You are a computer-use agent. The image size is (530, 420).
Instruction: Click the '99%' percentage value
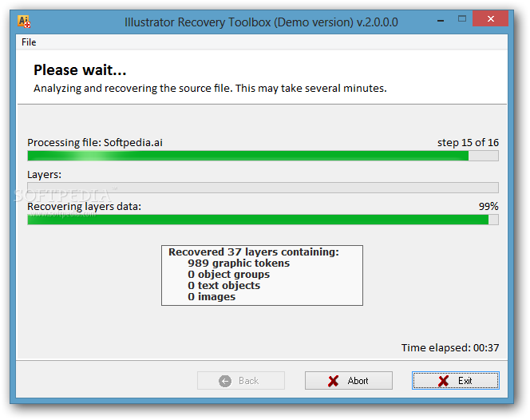coord(488,206)
